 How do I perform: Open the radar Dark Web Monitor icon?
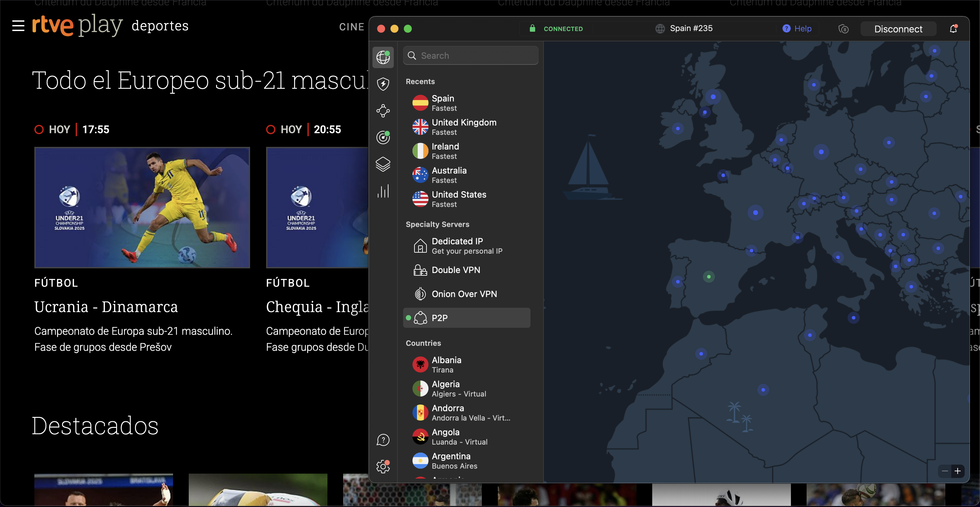[x=383, y=137]
